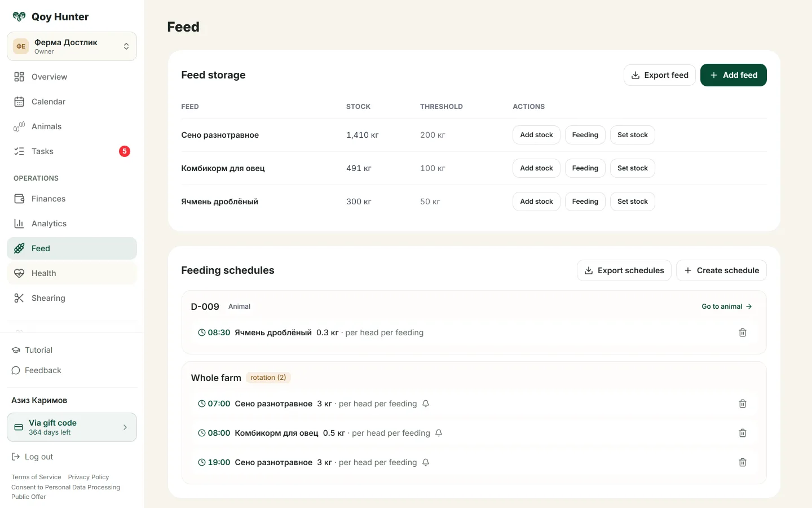812x508 pixels.
Task: Click the THRESHOLD column header
Action: point(442,107)
